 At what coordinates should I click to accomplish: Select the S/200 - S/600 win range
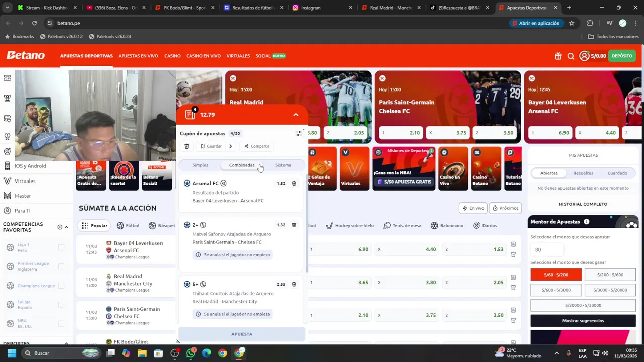click(610, 275)
